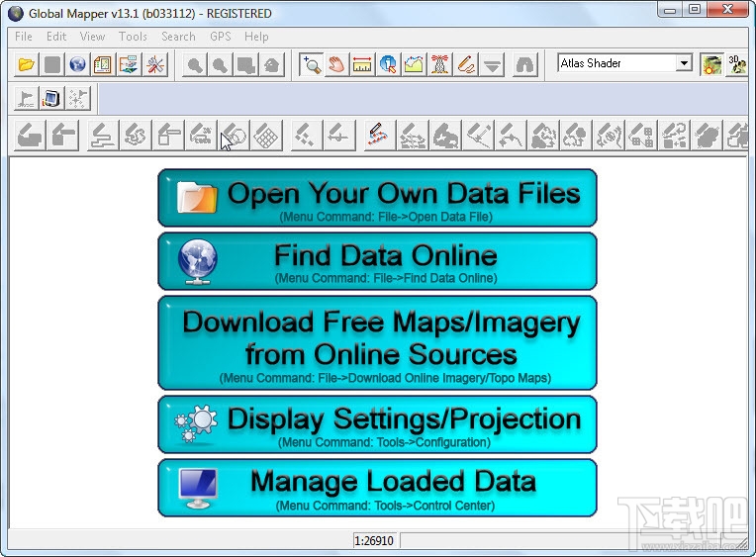756x557 pixels.
Task: Click the grayed home full view icon
Action: pos(272,64)
